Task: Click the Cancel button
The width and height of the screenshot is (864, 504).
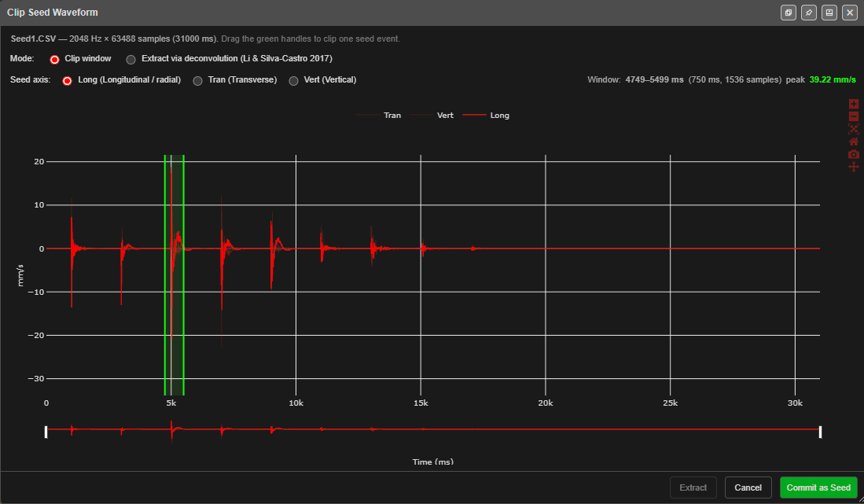Action: pos(748,487)
